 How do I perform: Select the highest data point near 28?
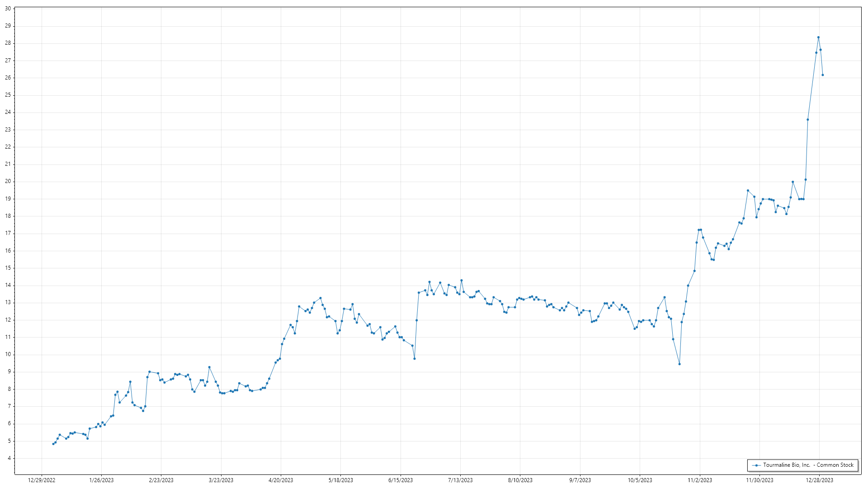coord(818,38)
